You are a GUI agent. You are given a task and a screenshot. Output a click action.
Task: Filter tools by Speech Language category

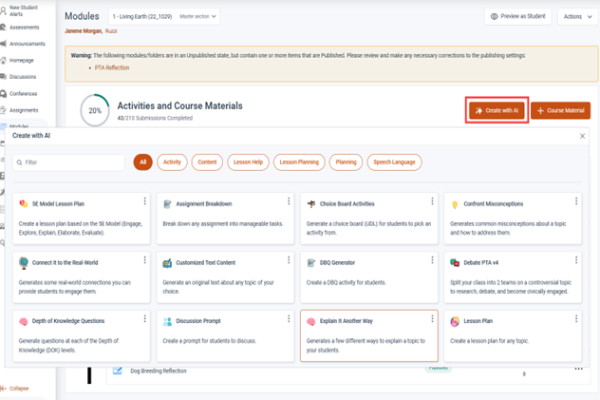click(394, 162)
